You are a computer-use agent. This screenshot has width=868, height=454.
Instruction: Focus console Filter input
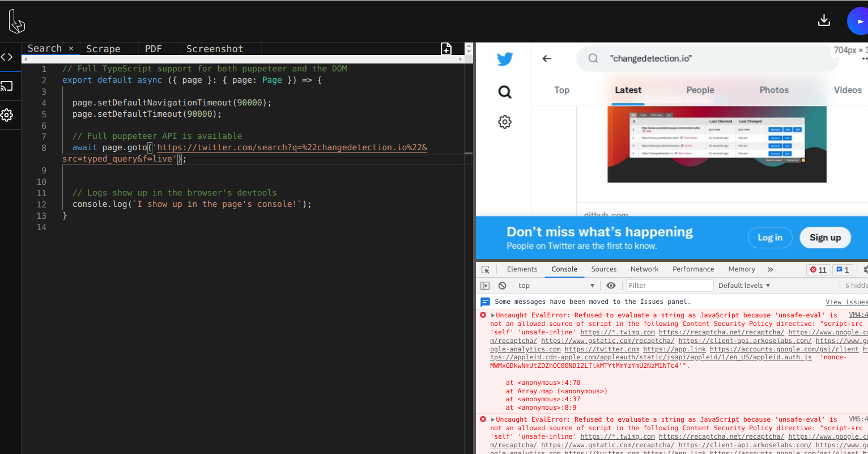click(x=669, y=286)
